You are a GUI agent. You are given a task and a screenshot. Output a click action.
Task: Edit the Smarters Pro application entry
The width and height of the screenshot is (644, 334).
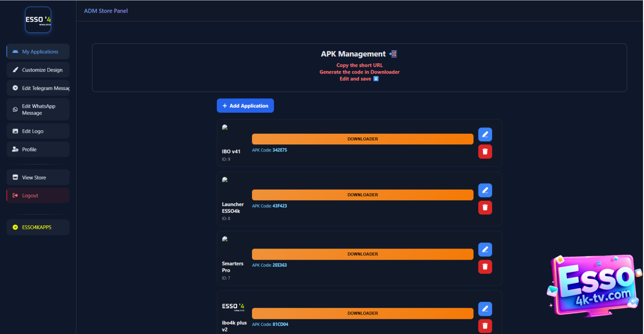click(485, 249)
